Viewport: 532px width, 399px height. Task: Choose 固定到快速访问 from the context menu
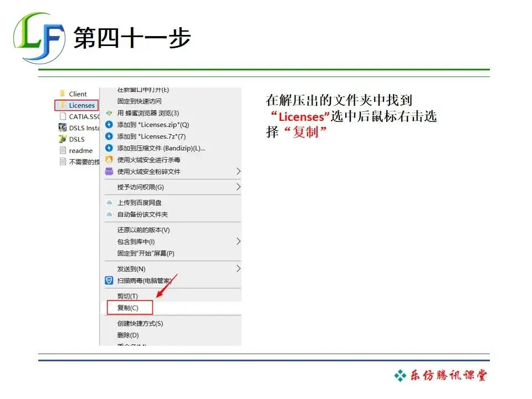[140, 101]
